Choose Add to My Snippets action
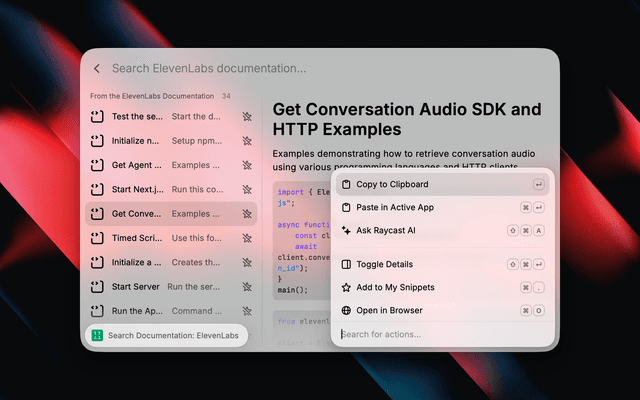The height and width of the screenshot is (400, 640). [x=442, y=287]
